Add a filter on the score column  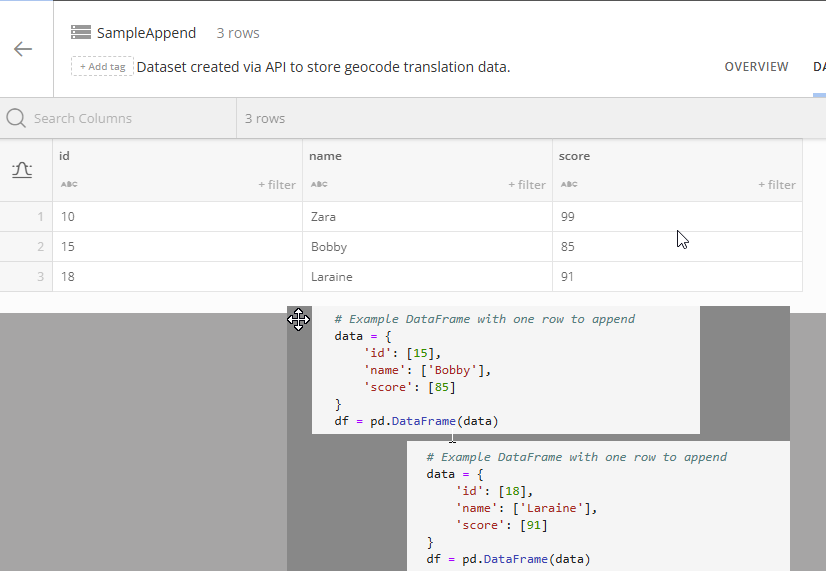click(x=777, y=185)
